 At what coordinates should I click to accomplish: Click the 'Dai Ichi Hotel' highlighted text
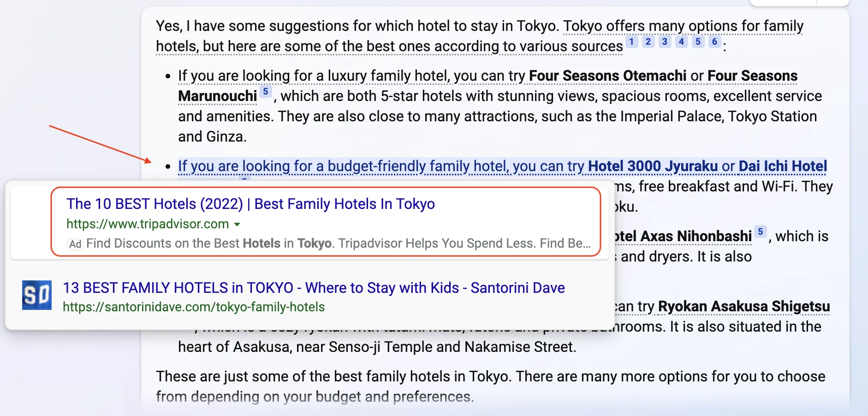pyautogui.click(x=783, y=166)
